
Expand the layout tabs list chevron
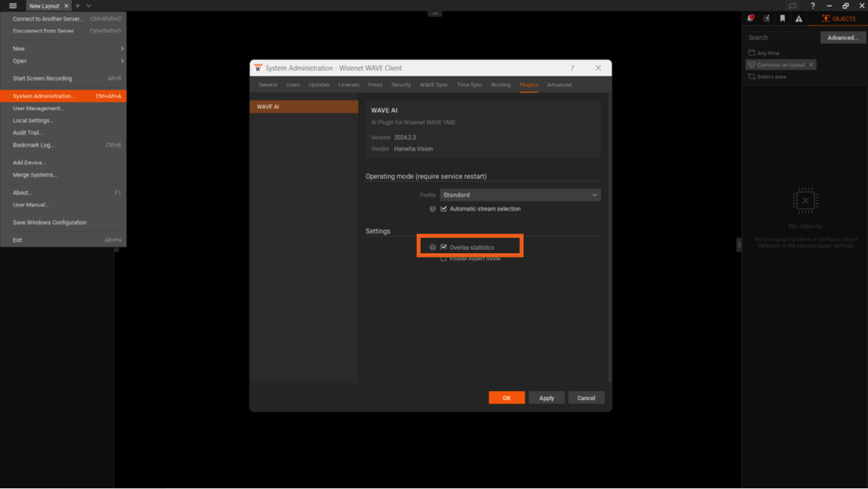point(88,5)
